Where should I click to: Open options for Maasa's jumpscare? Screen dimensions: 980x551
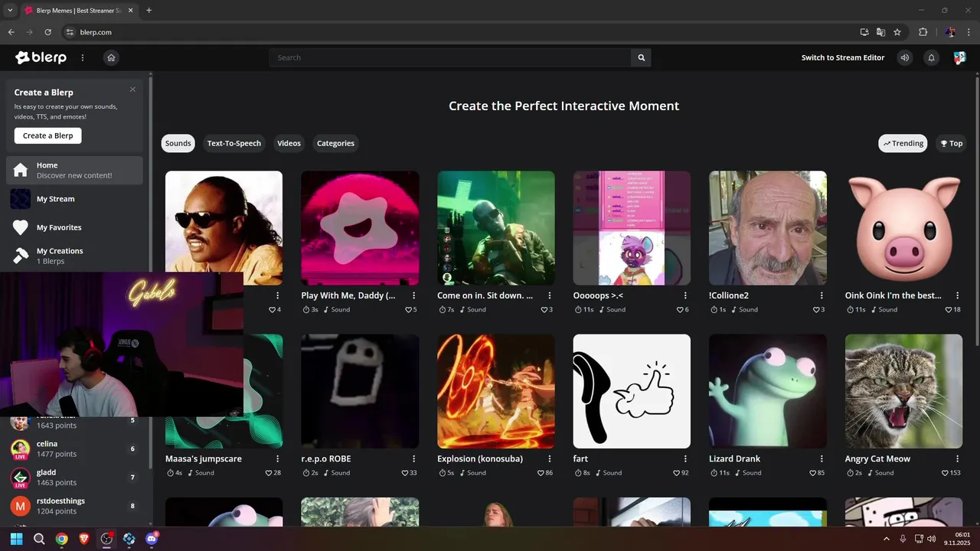pos(277,459)
